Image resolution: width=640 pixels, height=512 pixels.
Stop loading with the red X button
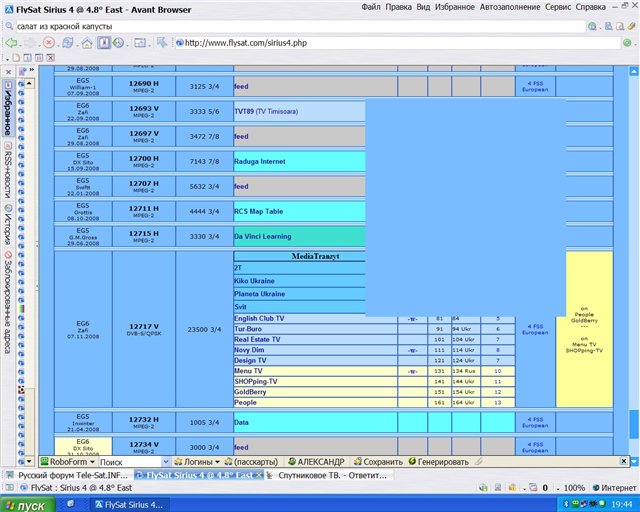pyautogui.click(x=49, y=42)
